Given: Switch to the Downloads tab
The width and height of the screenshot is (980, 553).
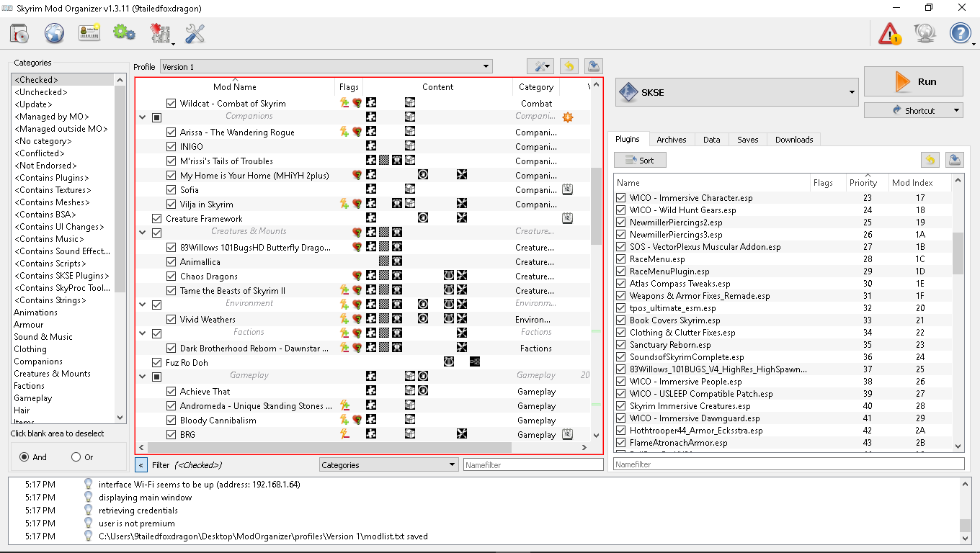Looking at the screenshot, I should pos(793,140).
